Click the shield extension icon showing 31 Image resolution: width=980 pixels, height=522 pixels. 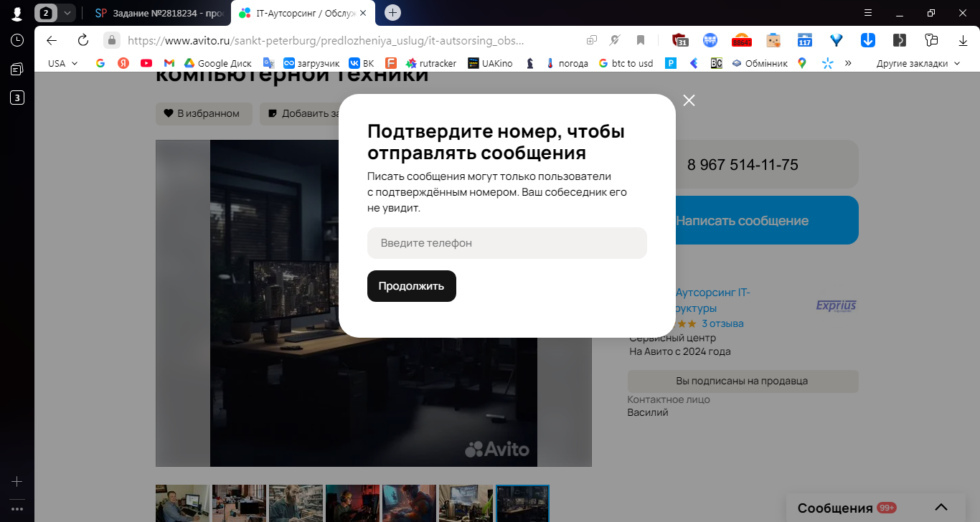(x=680, y=40)
